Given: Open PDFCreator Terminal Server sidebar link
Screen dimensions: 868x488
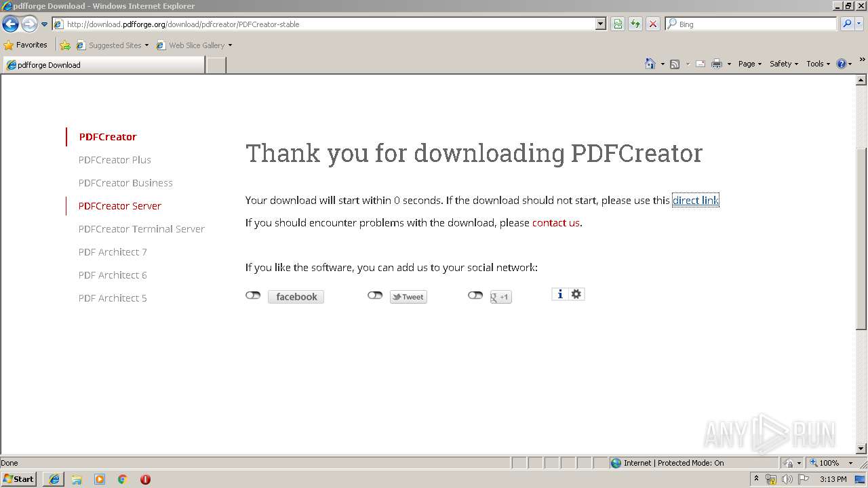Looking at the screenshot, I should (141, 229).
